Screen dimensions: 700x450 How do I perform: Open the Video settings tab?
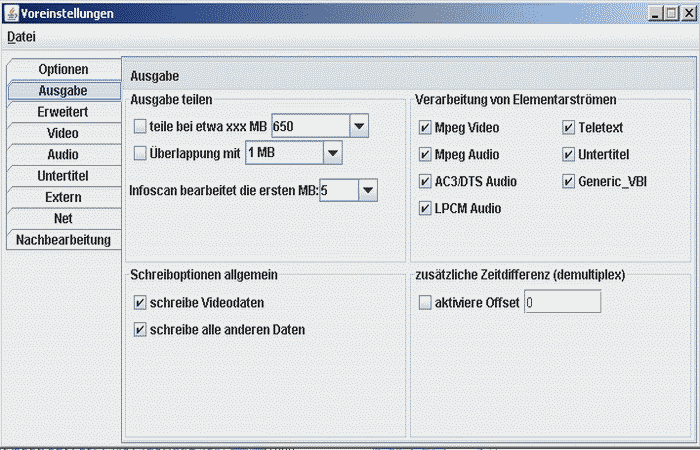coord(63,133)
